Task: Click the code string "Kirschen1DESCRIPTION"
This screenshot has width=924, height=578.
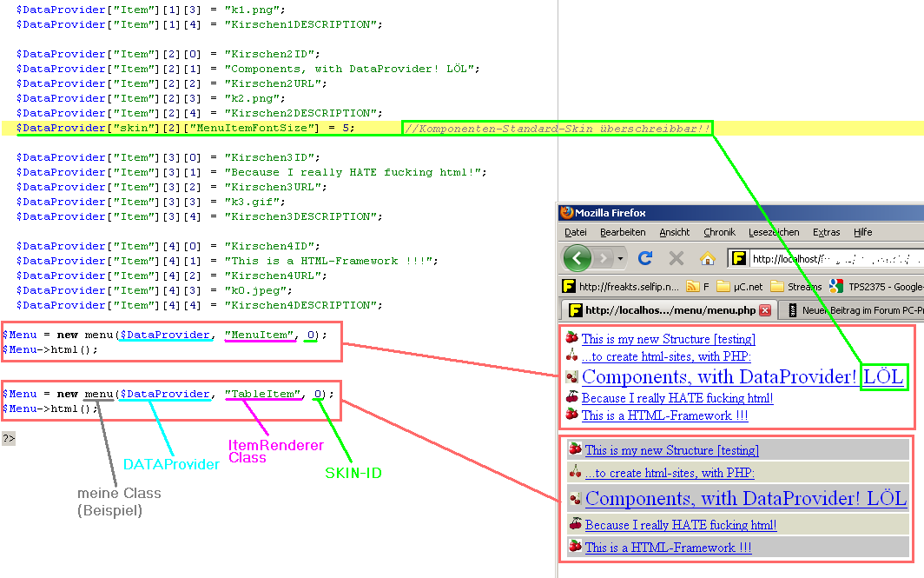Action: point(300,24)
